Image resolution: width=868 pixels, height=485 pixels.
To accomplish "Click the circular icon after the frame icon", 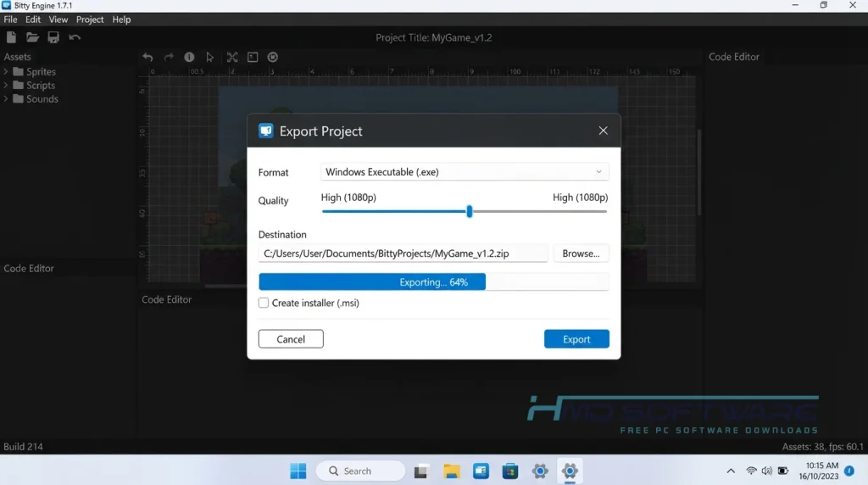I will pyautogui.click(x=272, y=57).
